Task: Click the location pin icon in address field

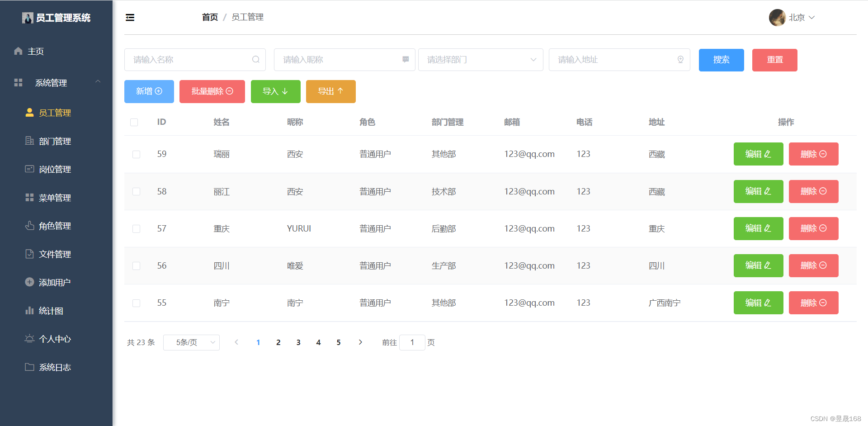Action: [680, 60]
